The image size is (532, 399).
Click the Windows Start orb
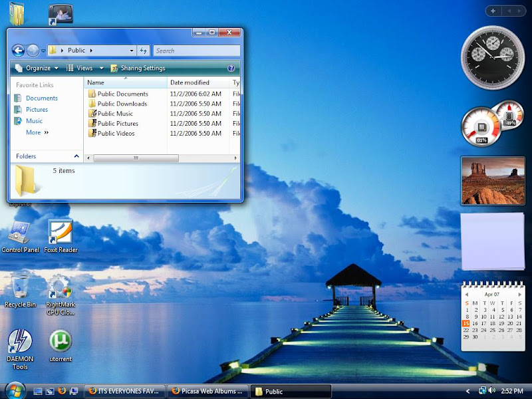pyautogui.click(x=14, y=390)
